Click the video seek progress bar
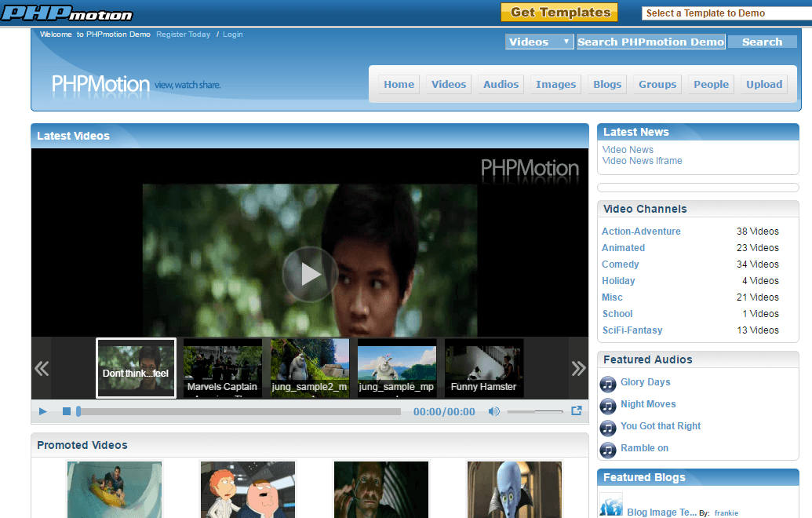 click(239, 411)
